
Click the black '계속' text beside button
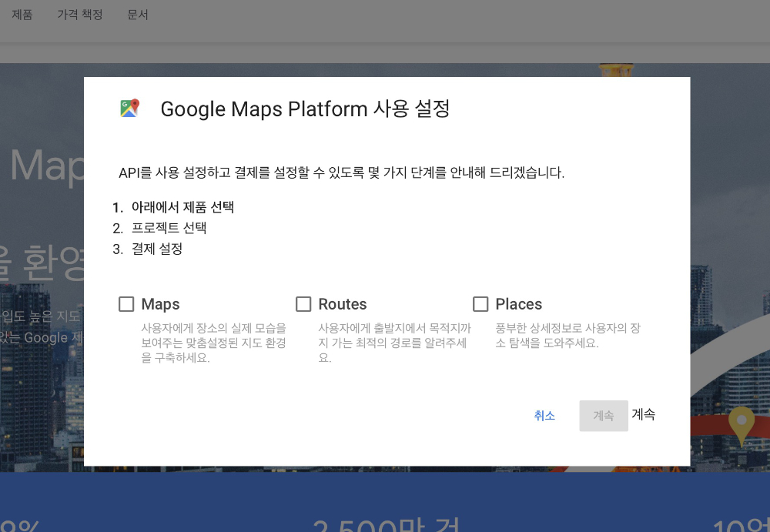[x=643, y=414]
